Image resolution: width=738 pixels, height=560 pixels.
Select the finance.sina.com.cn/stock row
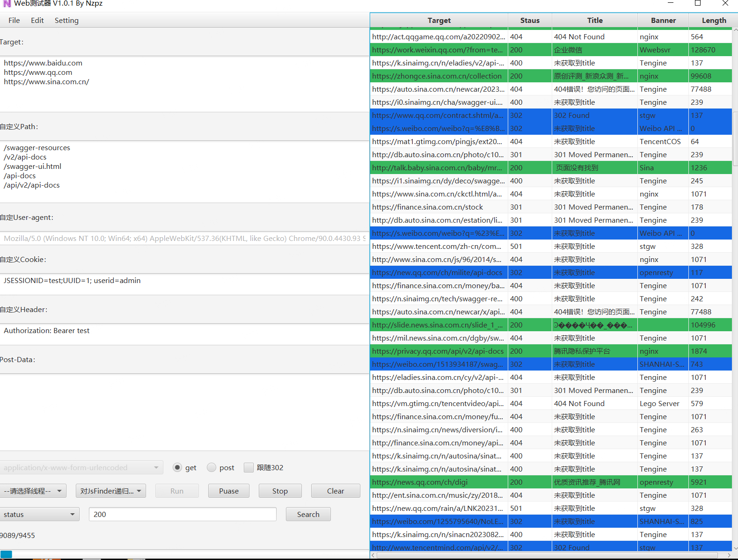coord(551,207)
